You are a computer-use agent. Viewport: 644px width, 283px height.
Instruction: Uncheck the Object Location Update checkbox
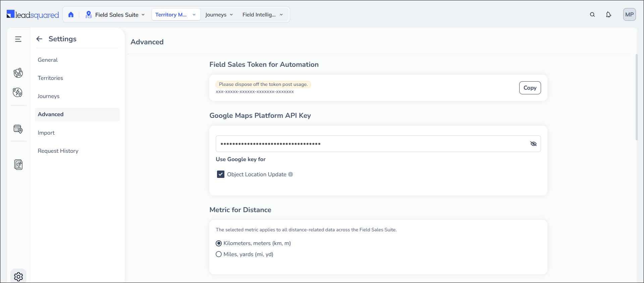[220, 174]
